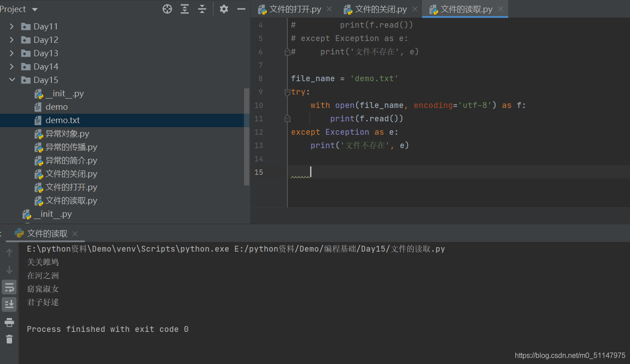Open the Project panel settings gear
Viewport: 630px width, 364px height.
tap(224, 9)
